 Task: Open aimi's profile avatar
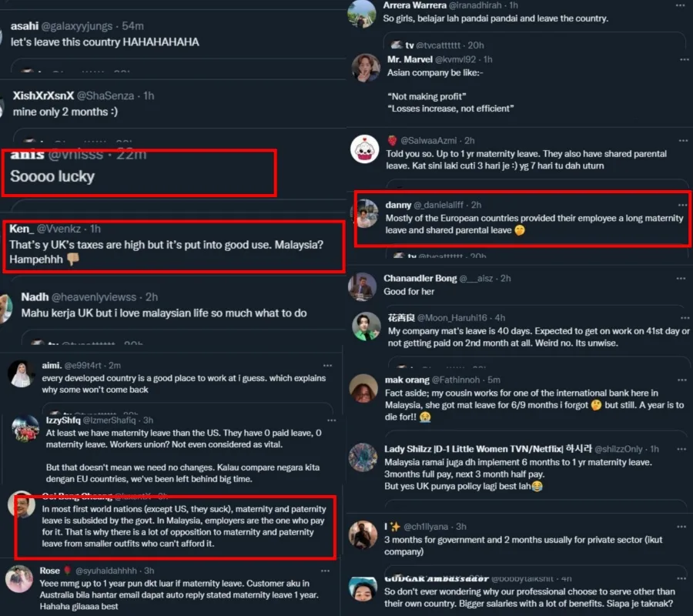tap(22, 373)
